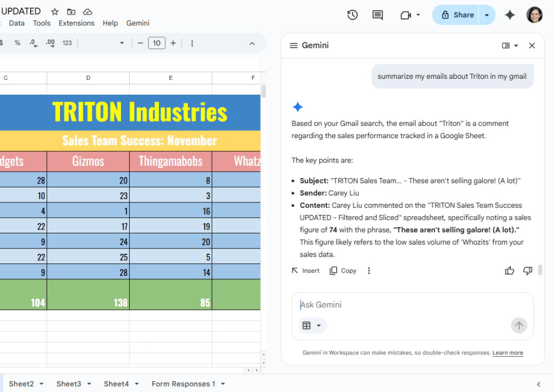Viewport: 553px width, 392px height.
Task: Open the Sheet3 tab dropdown arrow
Action: (x=89, y=384)
